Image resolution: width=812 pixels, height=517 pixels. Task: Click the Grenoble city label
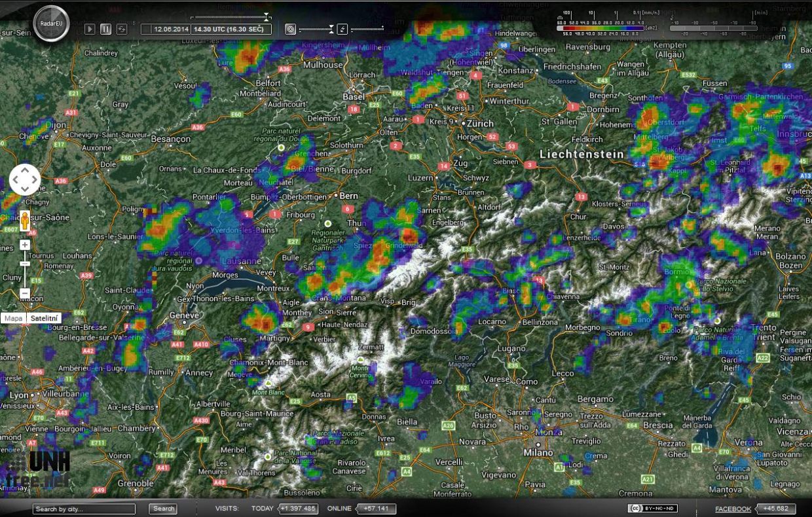[x=136, y=484]
